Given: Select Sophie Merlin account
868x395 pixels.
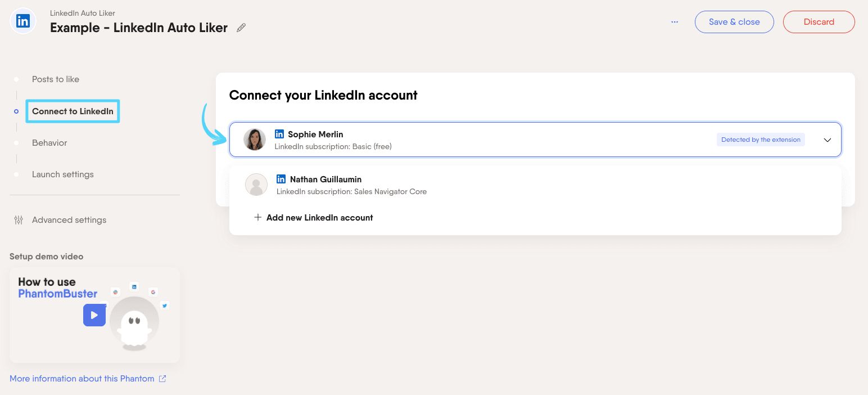Looking at the screenshot, I should coord(535,140).
